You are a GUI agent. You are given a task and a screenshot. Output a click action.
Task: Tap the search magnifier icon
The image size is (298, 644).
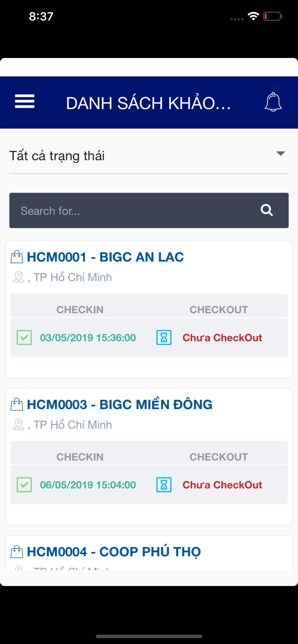[x=267, y=210]
